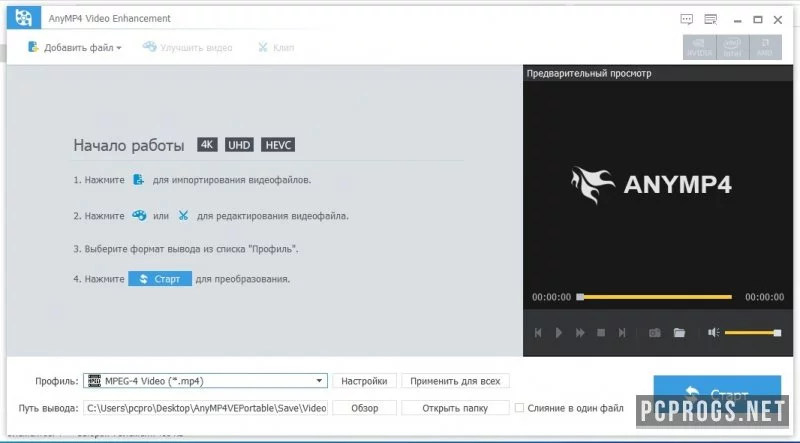Click the Обзор browse button

[x=364, y=408]
